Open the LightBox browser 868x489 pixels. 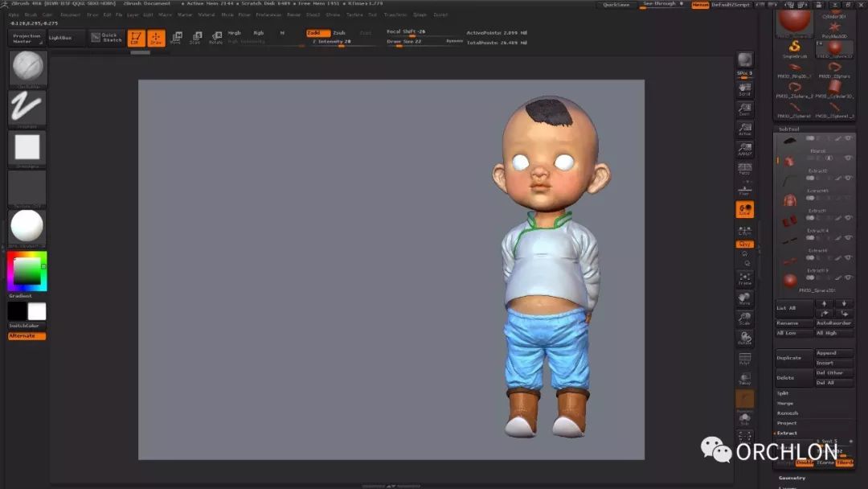point(60,38)
